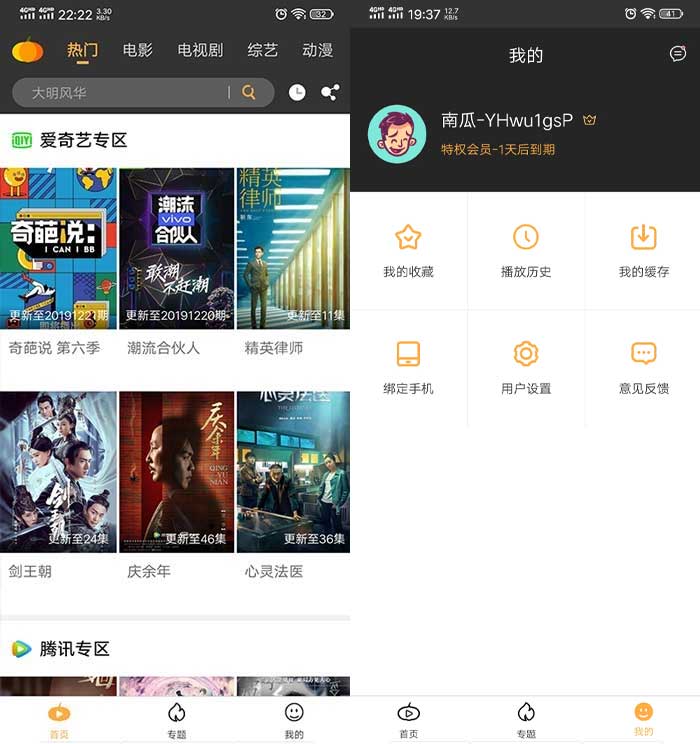Tap the pumpkin logo icon

pos(28,50)
